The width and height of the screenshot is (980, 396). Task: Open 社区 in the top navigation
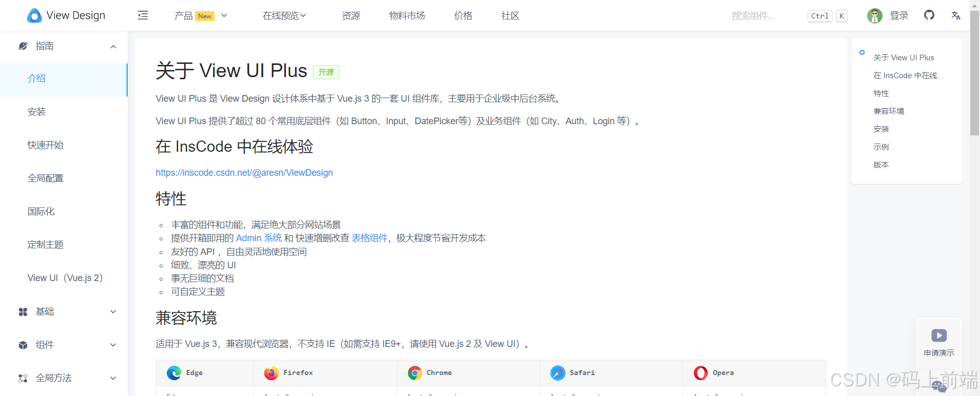coord(510,16)
